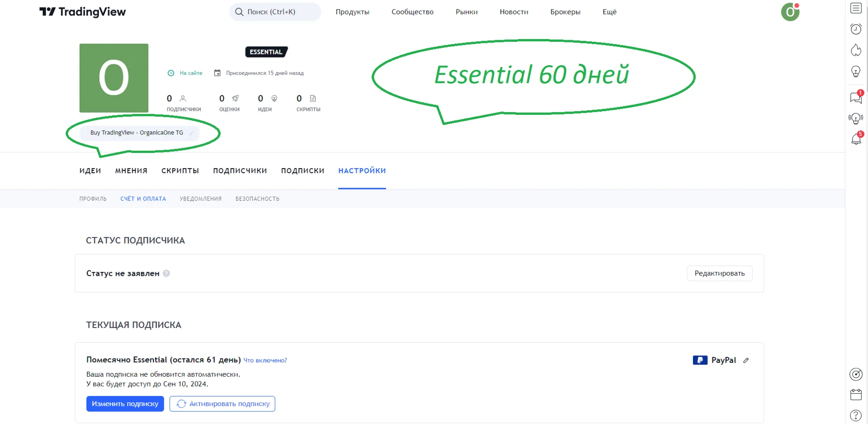Open the Что включено? link

tap(265, 361)
